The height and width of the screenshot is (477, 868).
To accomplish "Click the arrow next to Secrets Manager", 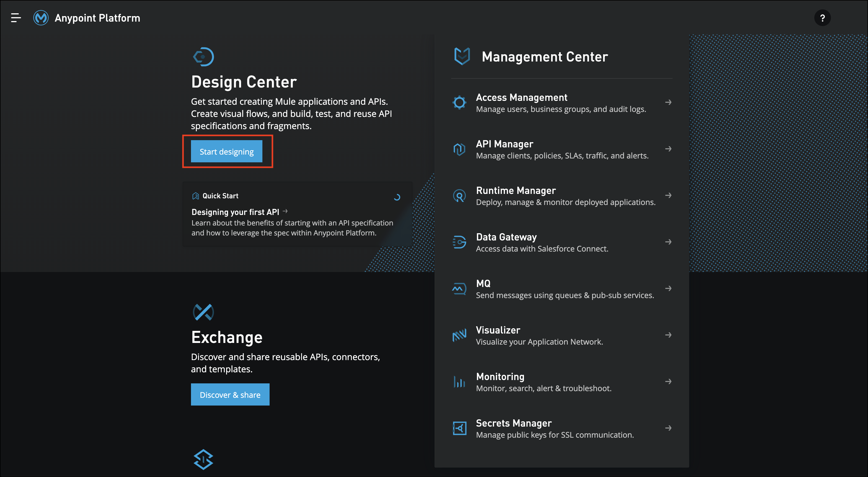I will [668, 428].
